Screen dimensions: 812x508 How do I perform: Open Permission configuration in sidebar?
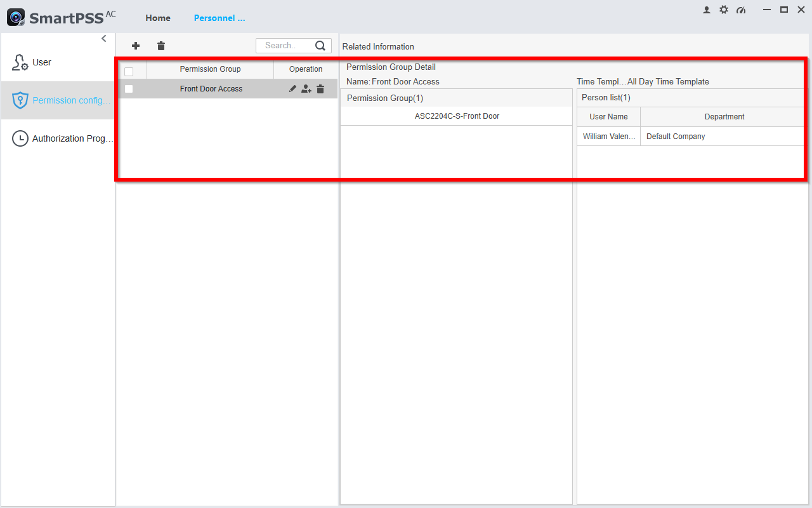point(58,100)
